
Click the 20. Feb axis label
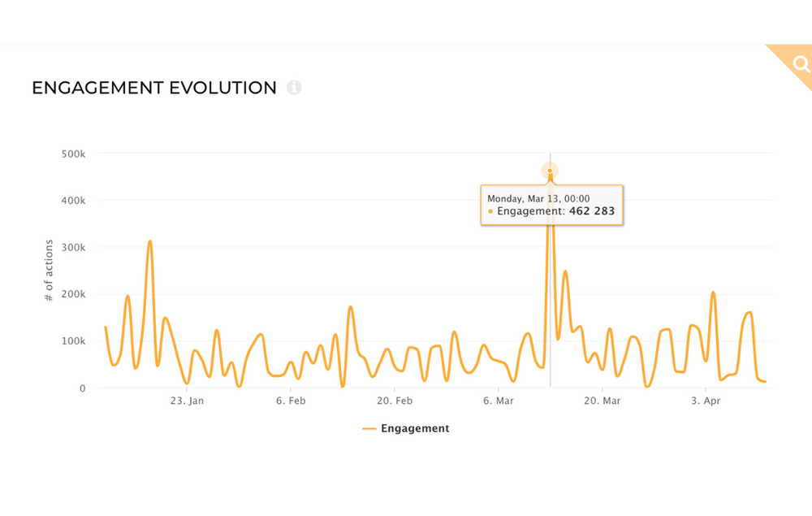(395, 401)
